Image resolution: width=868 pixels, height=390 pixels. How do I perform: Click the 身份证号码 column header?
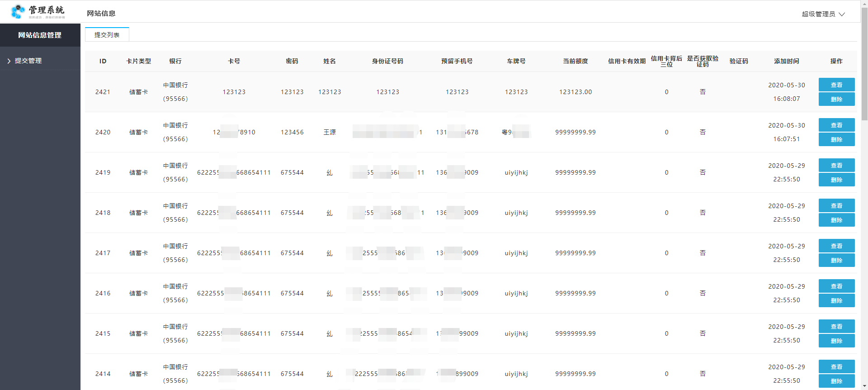pos(387,61)
